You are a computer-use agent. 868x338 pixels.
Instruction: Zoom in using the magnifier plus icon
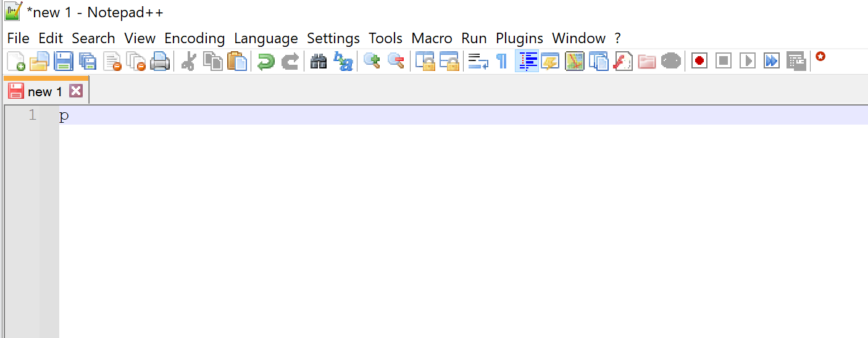pyautogui.click(x=372, y=61)
